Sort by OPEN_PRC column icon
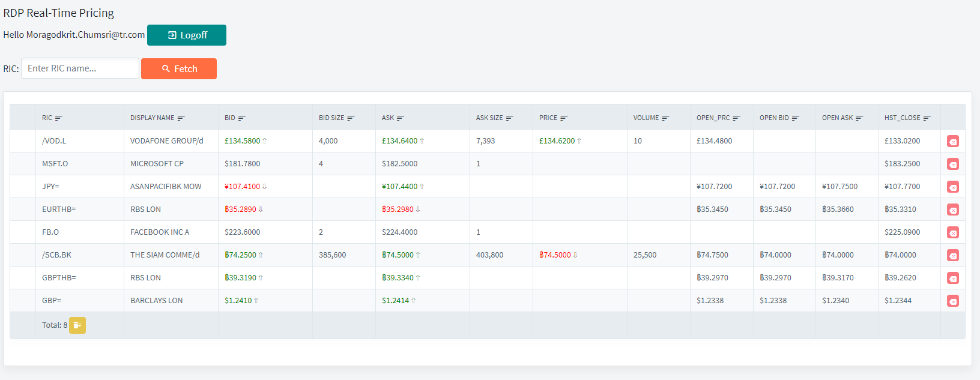This screenshot has height=380, width=980. (x=737, y=118)
